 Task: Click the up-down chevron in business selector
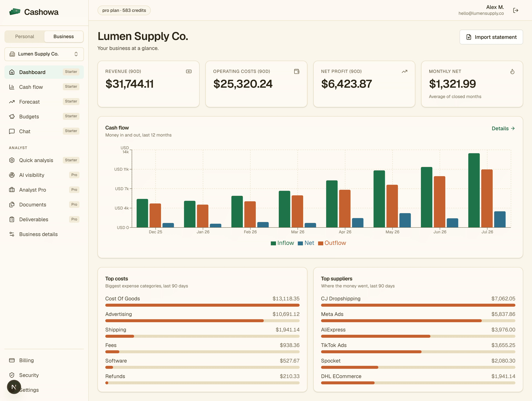click(x=76, y=54)
